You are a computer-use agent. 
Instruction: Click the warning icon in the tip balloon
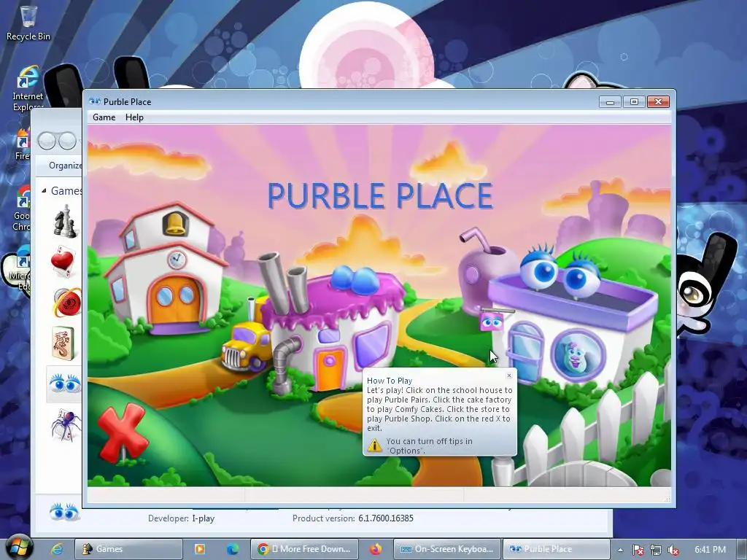[374, 446]
